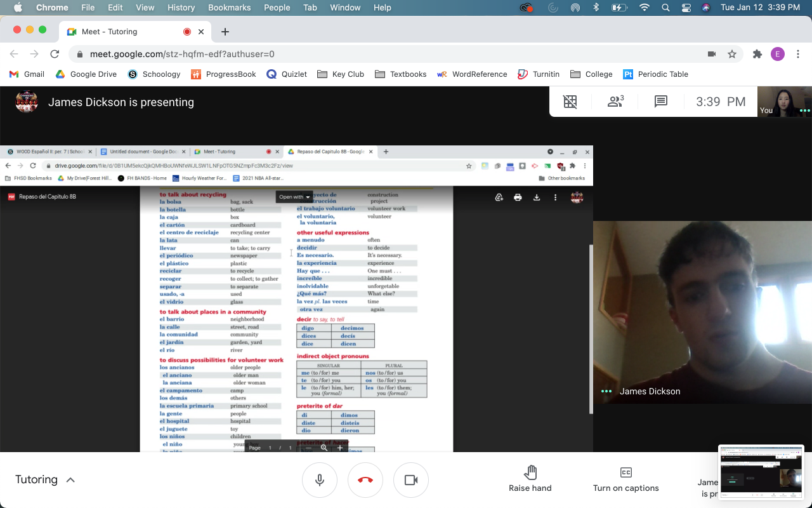The image size is (812, 508).
Task: Open the Schoology bookmark
Action: [x=154, y=74]
